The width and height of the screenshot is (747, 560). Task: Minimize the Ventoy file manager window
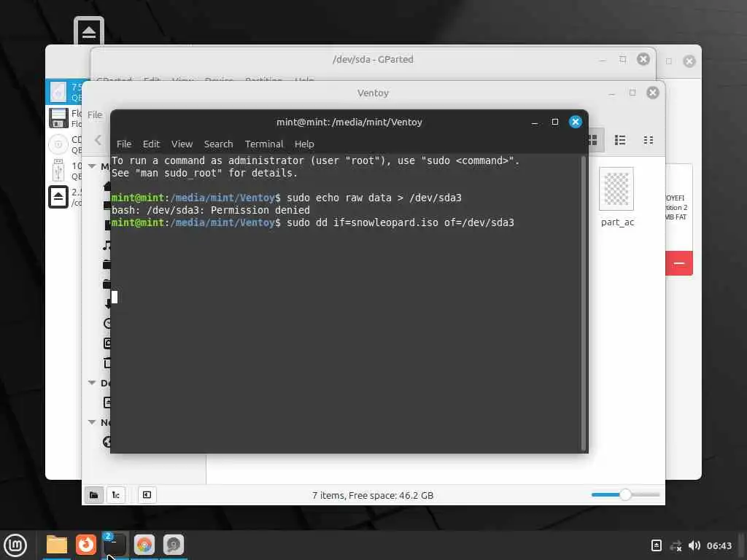click(612, 93)
